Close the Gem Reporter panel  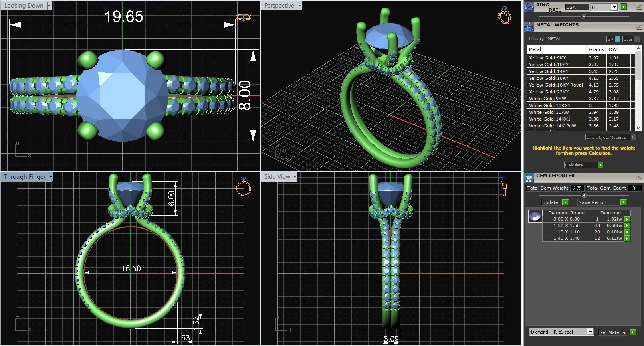[x=639, y=177]
